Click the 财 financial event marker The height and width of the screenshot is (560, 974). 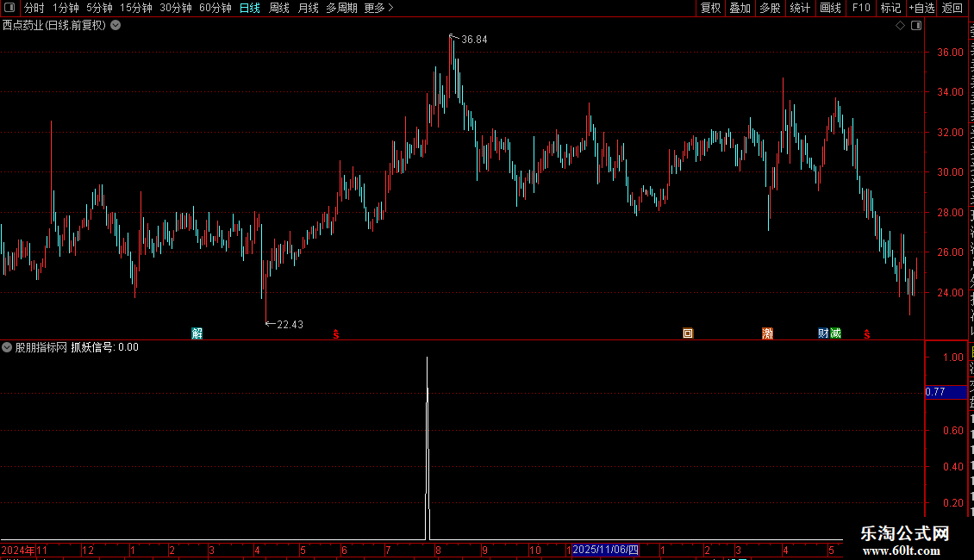[823, 333]
